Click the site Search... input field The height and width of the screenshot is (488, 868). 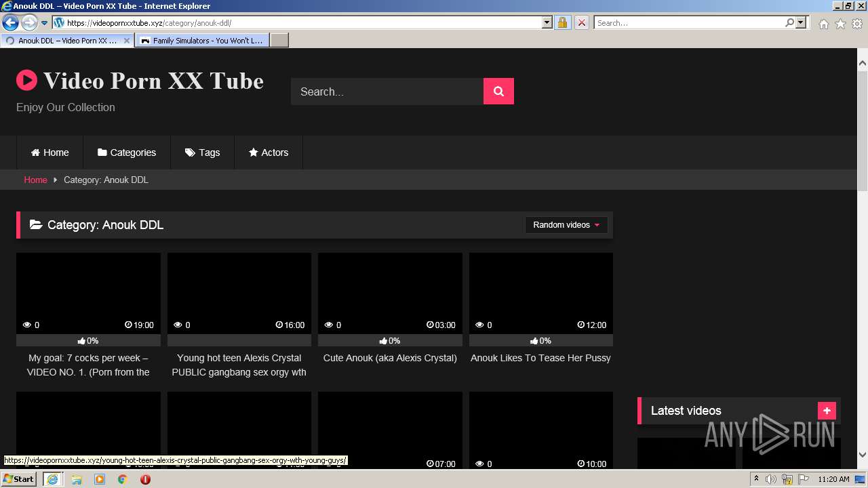tap(387, 91)
